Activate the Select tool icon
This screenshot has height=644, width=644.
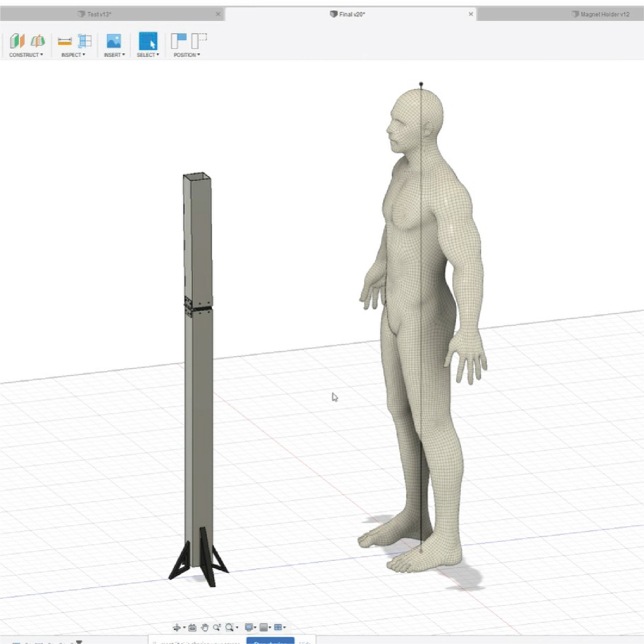point(148,41)
